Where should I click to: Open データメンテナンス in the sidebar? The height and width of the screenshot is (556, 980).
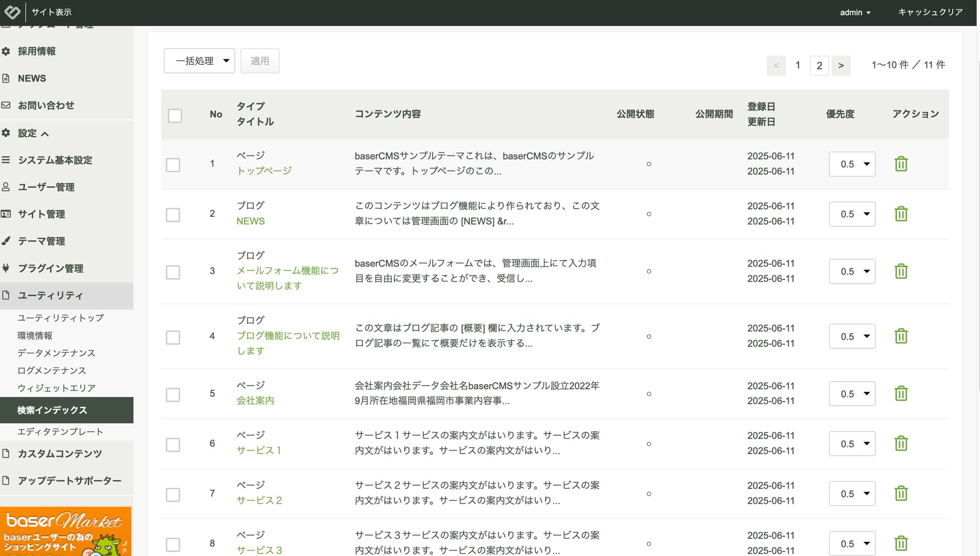click(56, 352)
